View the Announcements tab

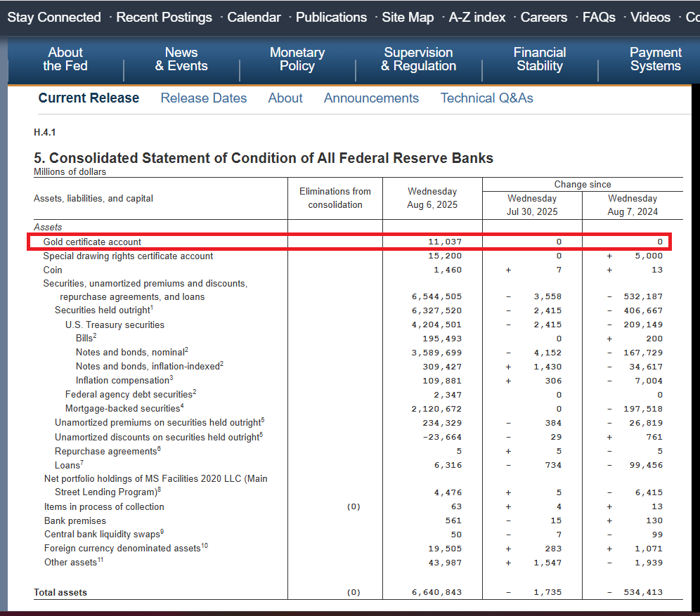pos(371,98)
